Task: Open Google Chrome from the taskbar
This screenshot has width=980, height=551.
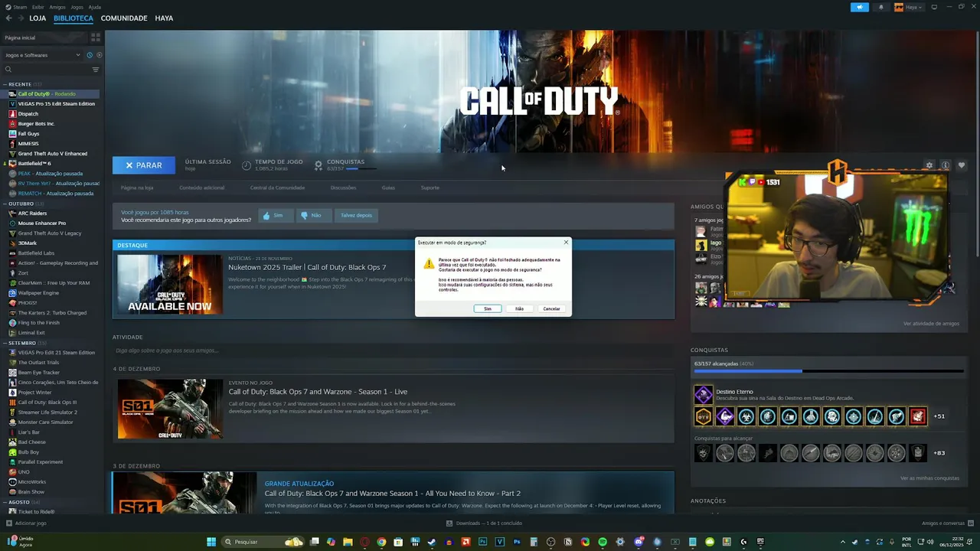Action: 381,542
